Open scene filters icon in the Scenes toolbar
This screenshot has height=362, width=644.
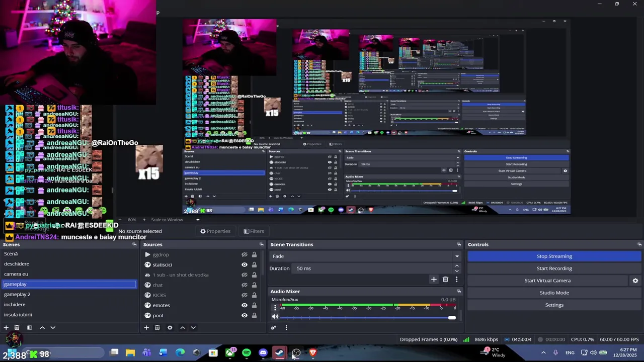pos(29,327)
